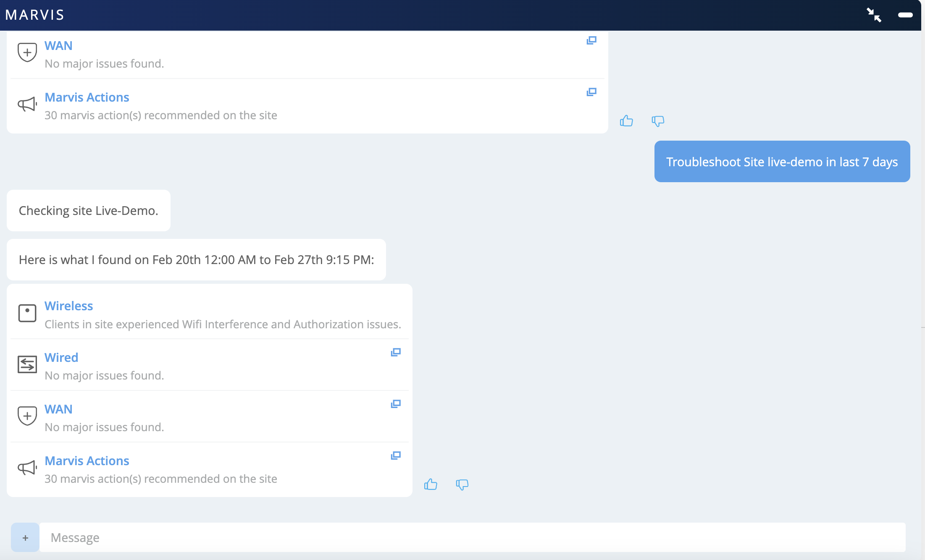The width and height of the screenshot is (925, 560).
Task: Open upper Marvis Actions pop-out icon
Action: 591,92
